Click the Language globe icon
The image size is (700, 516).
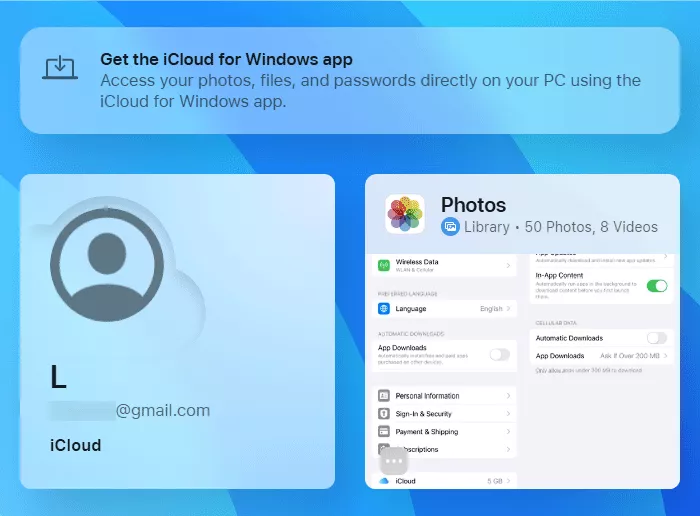click(x=383, y=308)
